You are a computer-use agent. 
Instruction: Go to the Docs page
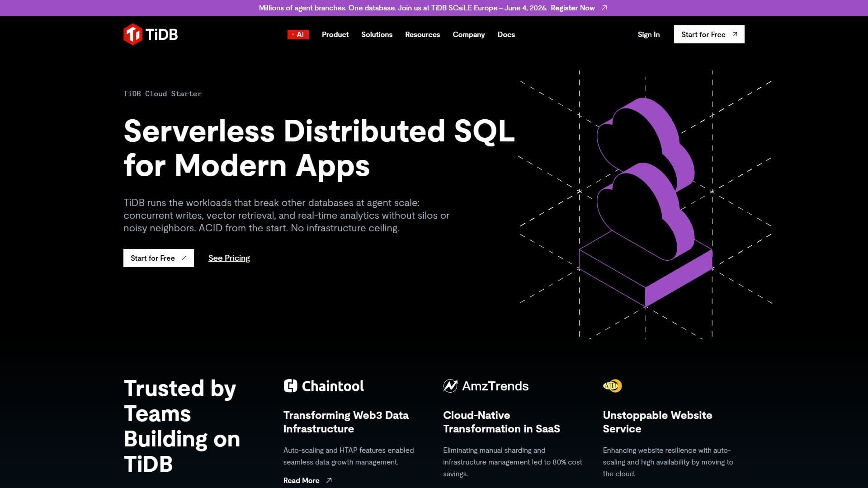click(506, 34)
